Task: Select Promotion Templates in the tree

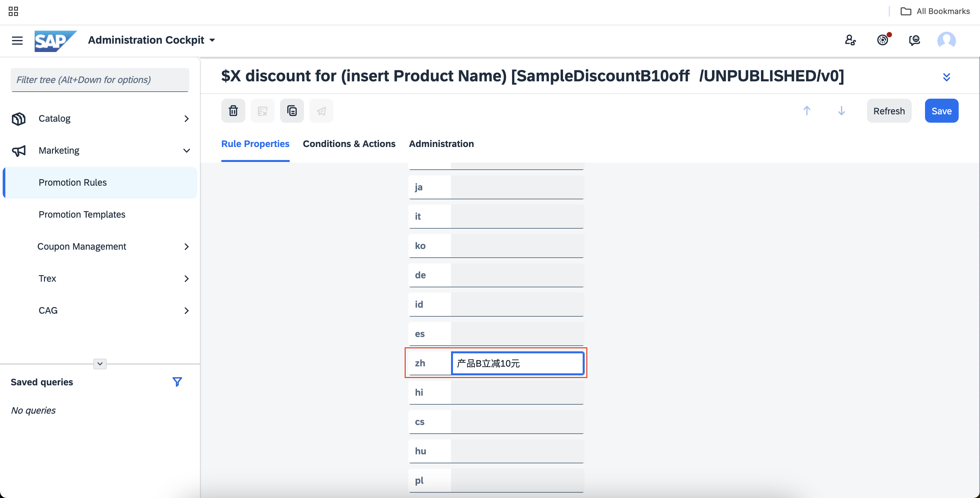Action: [82, 215]
